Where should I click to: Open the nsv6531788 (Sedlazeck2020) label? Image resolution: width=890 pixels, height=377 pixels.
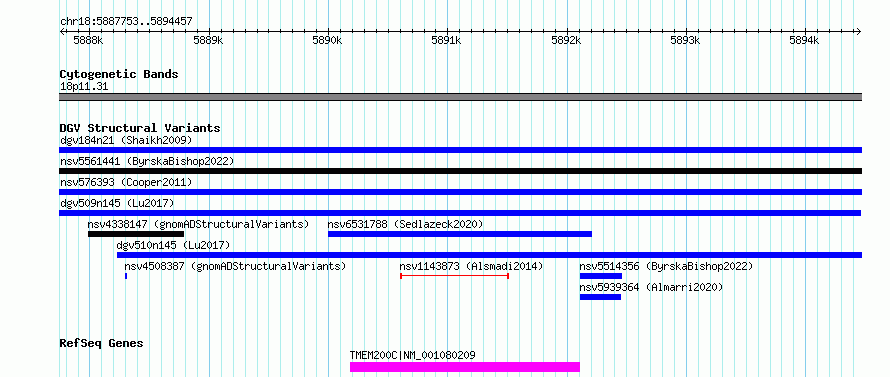click(405, 224)
